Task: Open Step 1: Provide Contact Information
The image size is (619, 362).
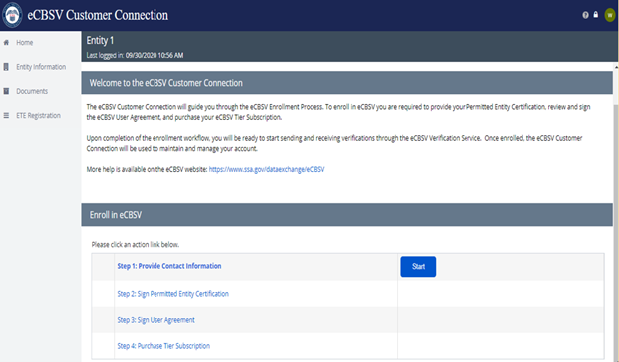Action: pos(169,266)
